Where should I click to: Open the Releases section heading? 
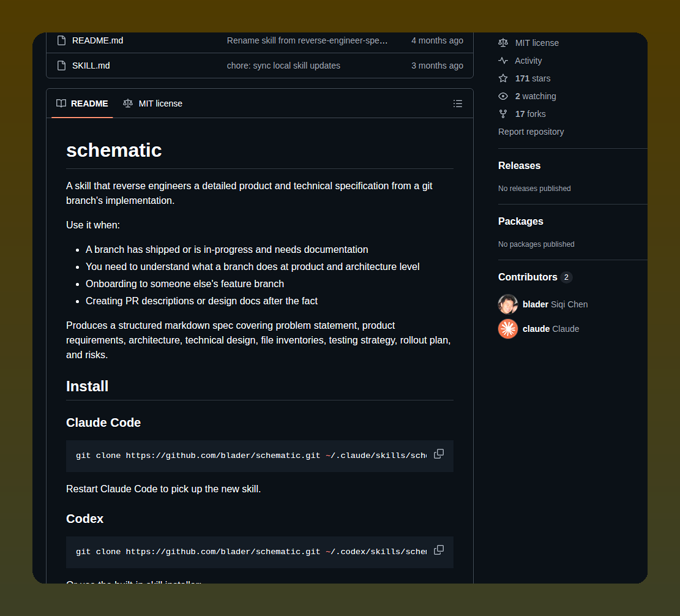coord(519,166)
